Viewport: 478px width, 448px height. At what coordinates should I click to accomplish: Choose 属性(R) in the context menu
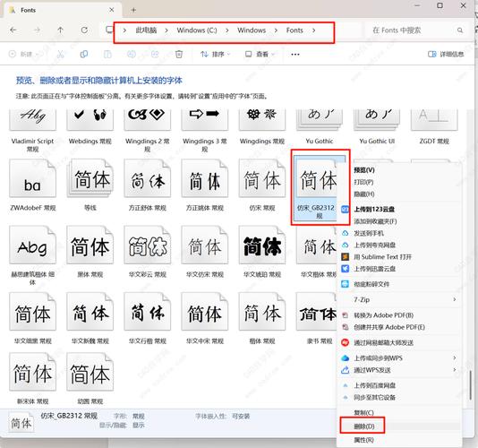pyautogui.click(x=399, y=440)
